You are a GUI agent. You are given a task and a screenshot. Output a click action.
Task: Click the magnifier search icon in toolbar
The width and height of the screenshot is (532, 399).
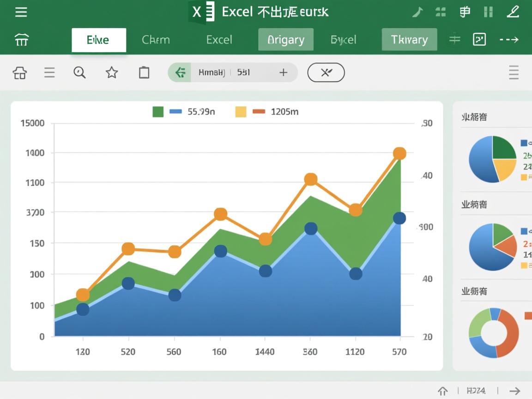click(80, 73)
